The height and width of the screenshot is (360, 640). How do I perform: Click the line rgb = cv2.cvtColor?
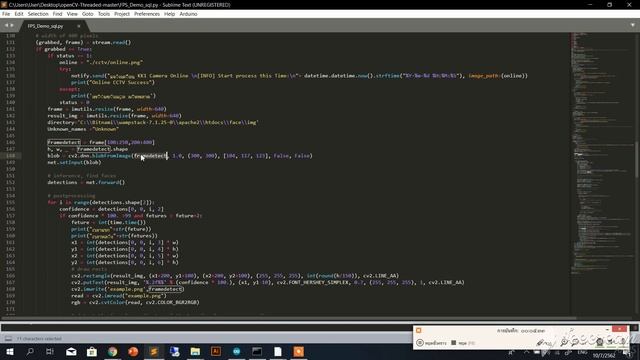[x=135, y=302]
